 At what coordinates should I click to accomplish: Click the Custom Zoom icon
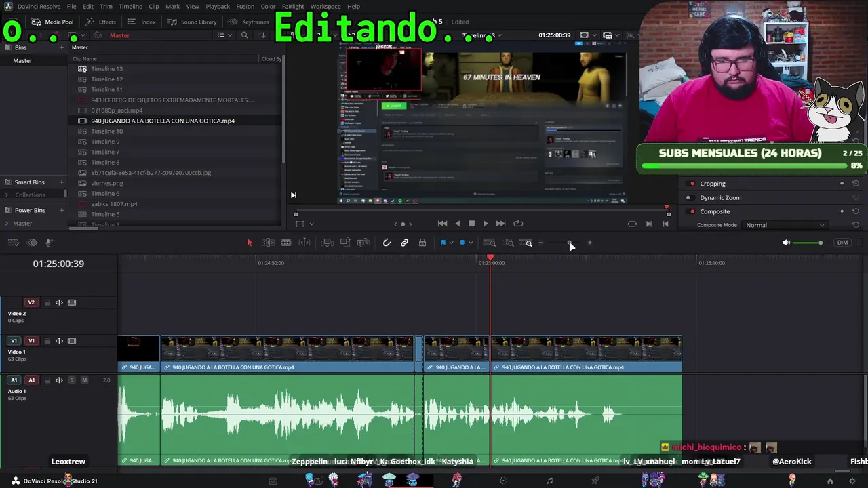click(526, 243)
